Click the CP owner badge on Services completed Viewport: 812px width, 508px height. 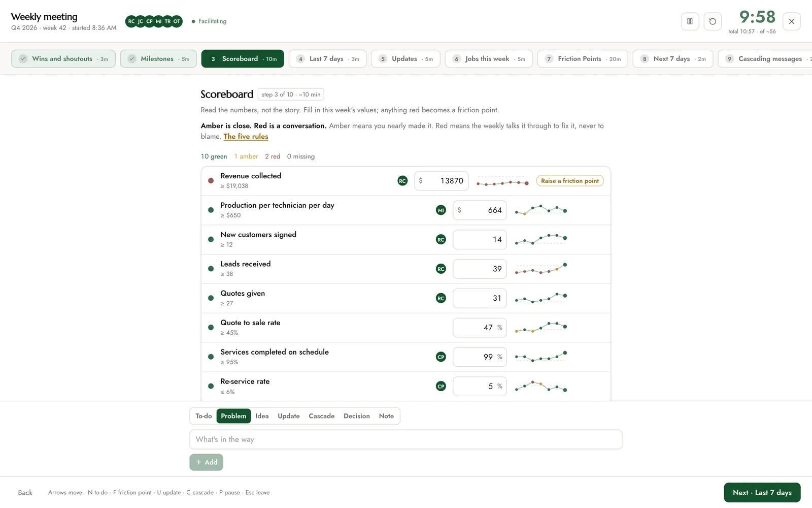click(441, 357)
